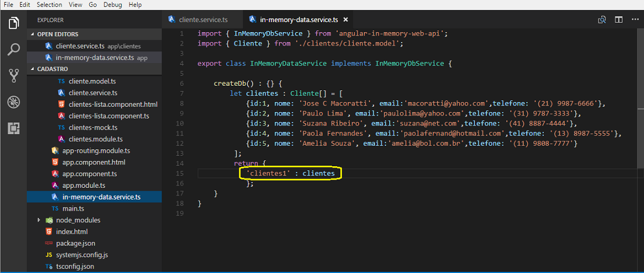Select cliente.service.ts under Open Editors
Viewport: 644px width, 273px height.
point(80,46)
